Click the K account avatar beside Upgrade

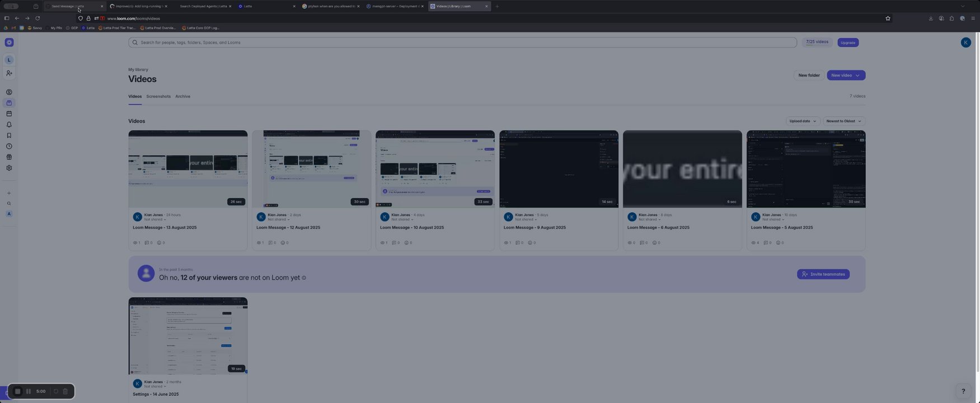pyautogui.click(x=965, y=43)
